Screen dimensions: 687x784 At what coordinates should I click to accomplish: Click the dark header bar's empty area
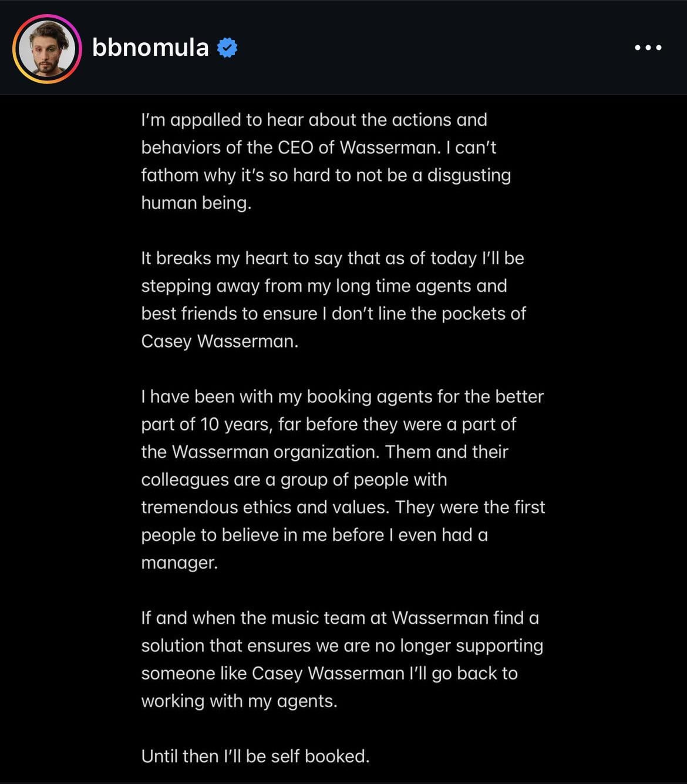tap(435, 48)
